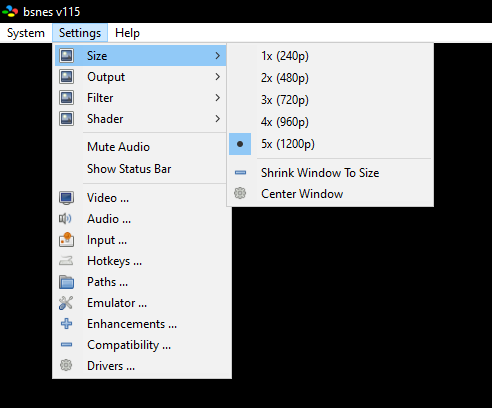Click the 5x (1200p) radio bullet
Screen dimensions: 492x408
coord(240,144)
